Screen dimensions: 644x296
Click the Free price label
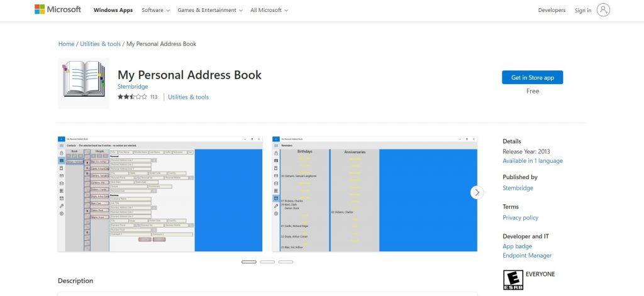pyautogui.click(x=532, y=91)
